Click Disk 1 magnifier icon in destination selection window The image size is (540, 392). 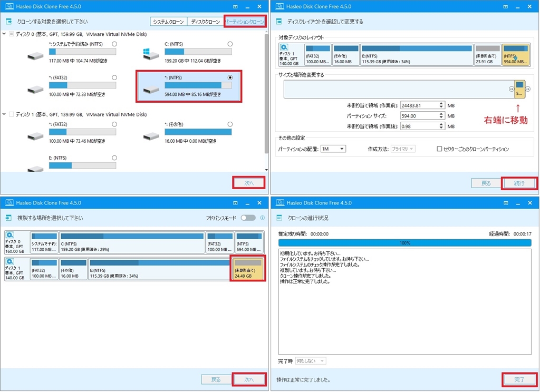10,261
